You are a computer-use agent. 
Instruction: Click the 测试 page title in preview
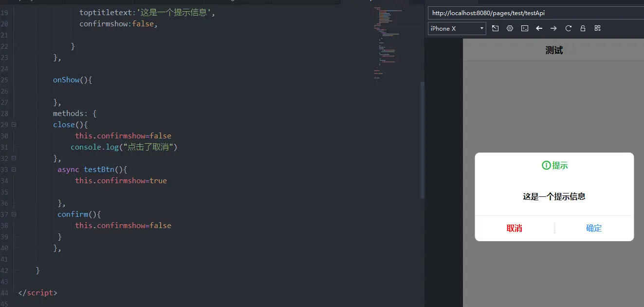click(x=554, y=50)
